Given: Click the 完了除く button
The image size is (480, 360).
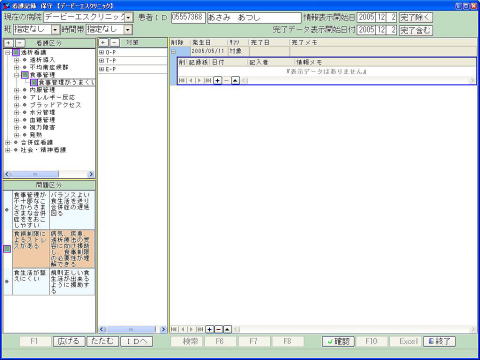Looking at the screenshot, I should pos(416,17).
